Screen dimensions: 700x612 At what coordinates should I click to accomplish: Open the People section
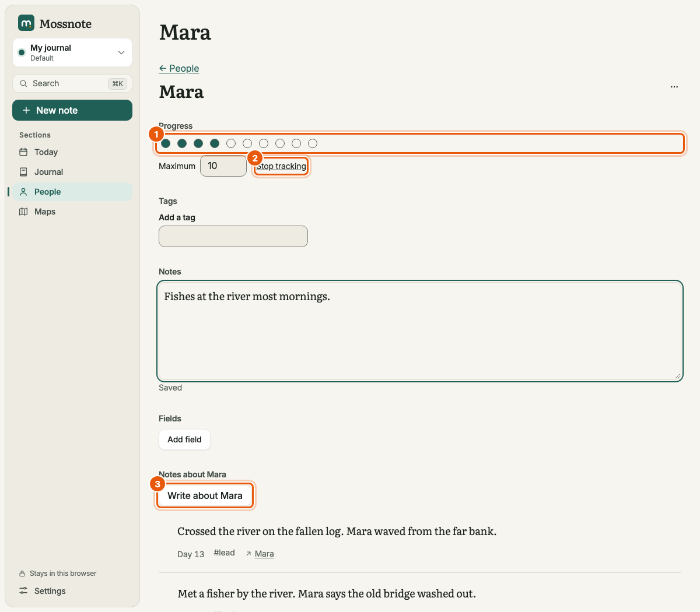72,192
